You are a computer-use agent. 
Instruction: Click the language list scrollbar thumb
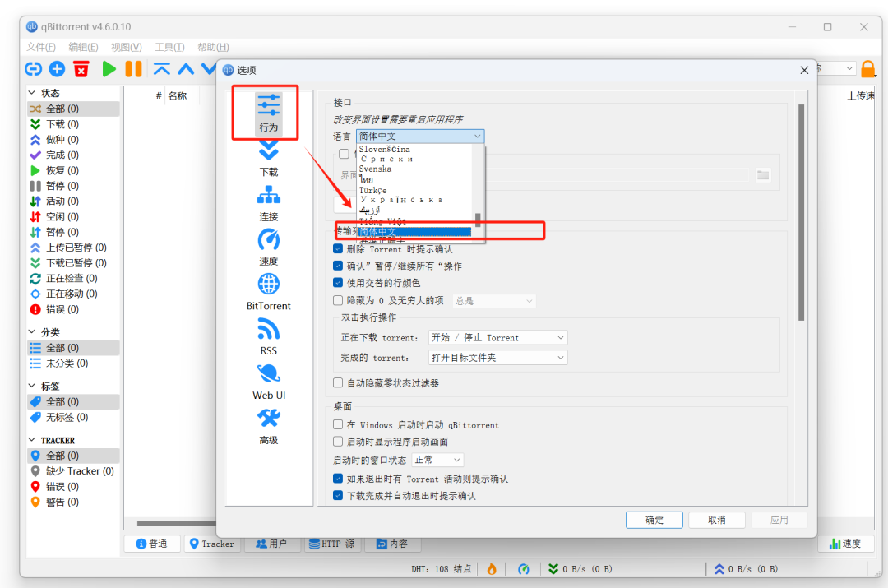click(x=478, y=220)
